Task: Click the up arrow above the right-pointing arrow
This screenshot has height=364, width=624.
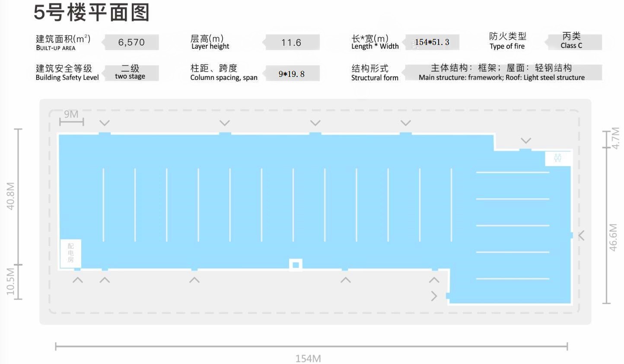Action: click(x=434, y=280)
